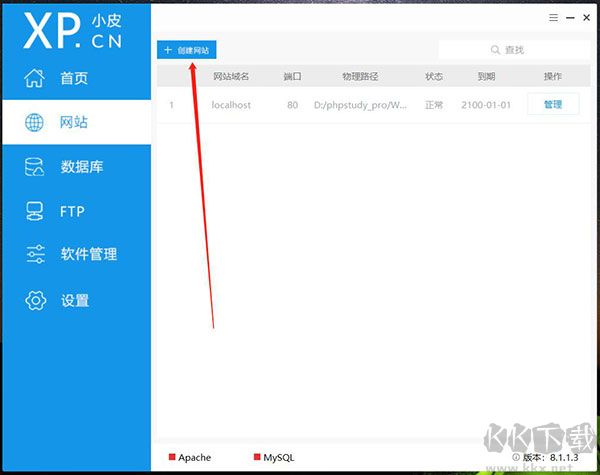Close the phpstudy window
Viewport: 600px width, 475px height.
(x=586, y=18)
